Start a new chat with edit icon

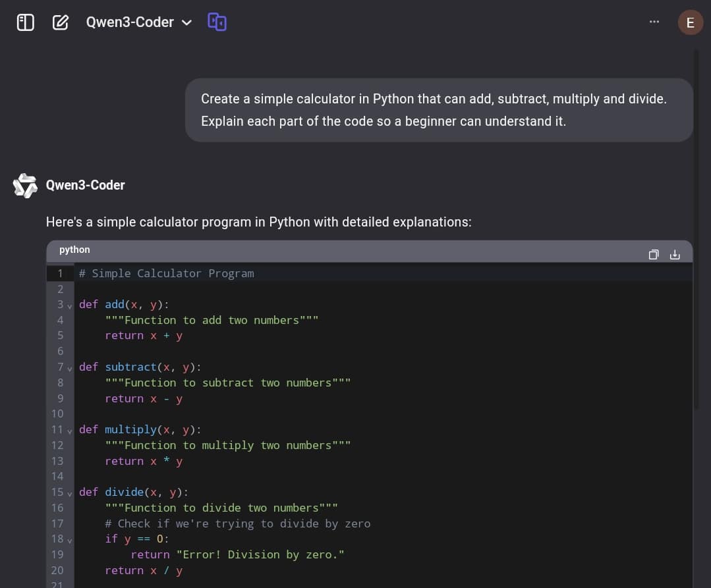click(x=61, y=22)
